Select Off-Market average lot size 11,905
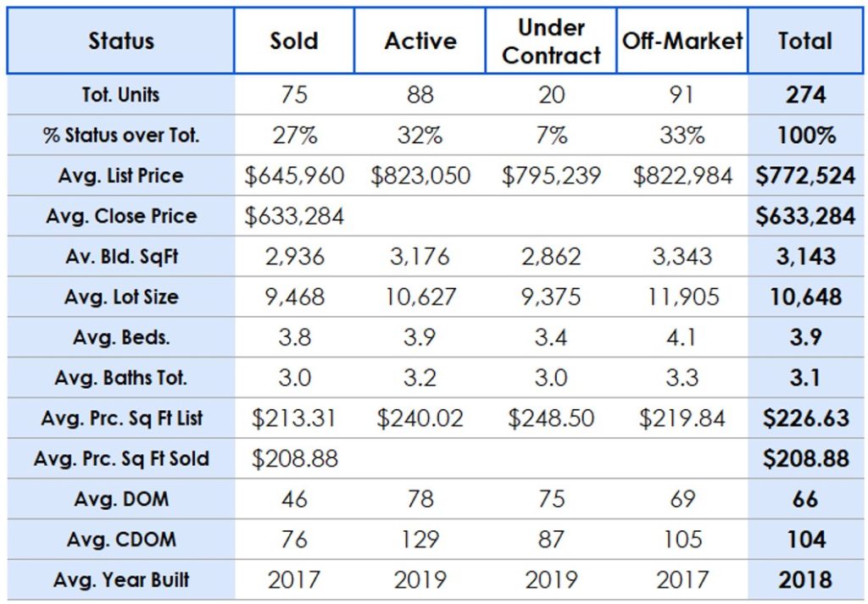Image resolution: width=868 pixels, height=604 pixels. [x=682, y=297]
